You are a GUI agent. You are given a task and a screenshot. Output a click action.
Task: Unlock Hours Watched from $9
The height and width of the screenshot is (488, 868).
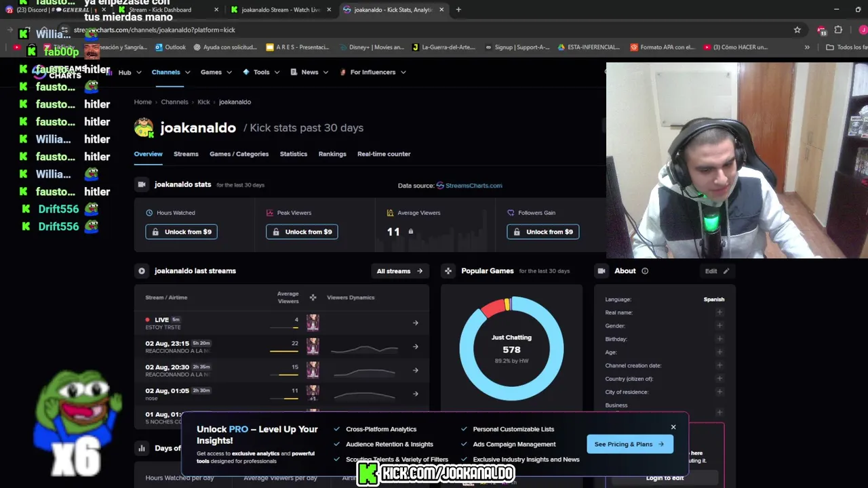pyautogui.click(x=181, y=232)
